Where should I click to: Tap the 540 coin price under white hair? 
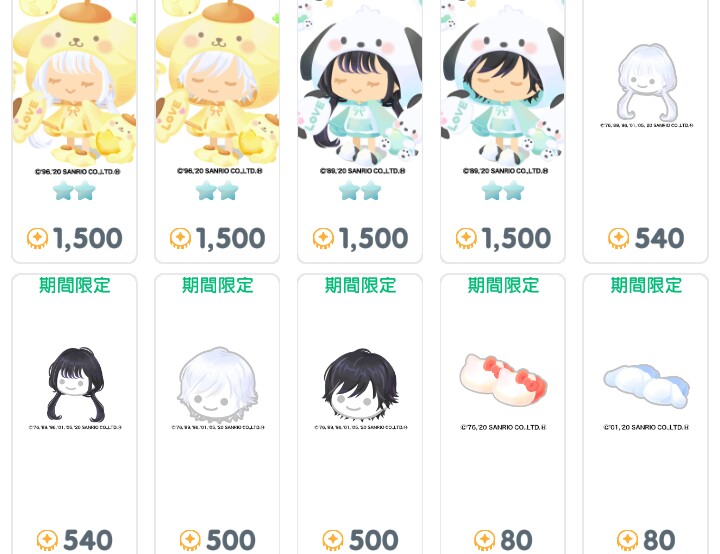click(646, 238)
